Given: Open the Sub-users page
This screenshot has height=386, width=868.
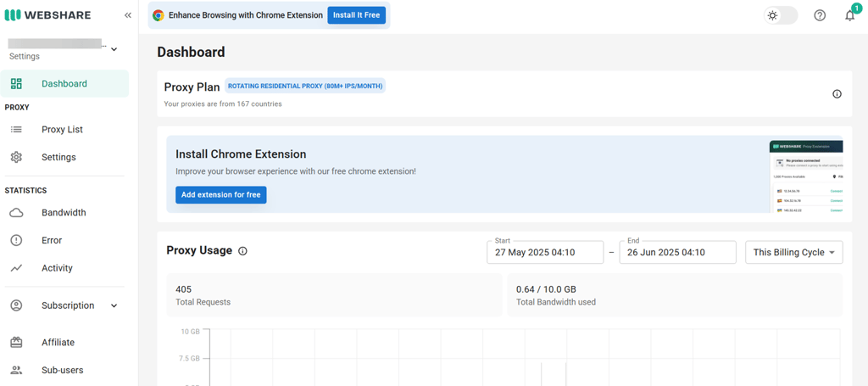Looking at the screenshot, I should coord(63,370).
